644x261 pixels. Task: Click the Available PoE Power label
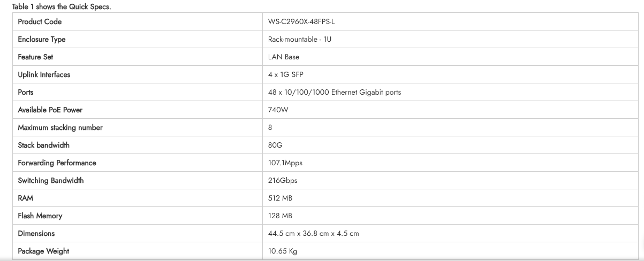tap(50, 110)
